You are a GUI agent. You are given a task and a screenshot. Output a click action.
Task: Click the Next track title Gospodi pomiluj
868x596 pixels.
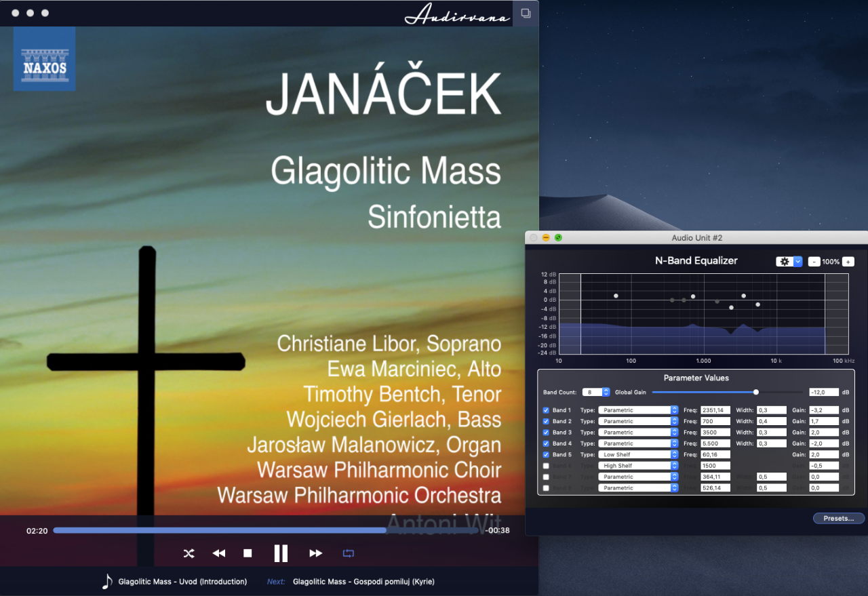coord(363,581)
